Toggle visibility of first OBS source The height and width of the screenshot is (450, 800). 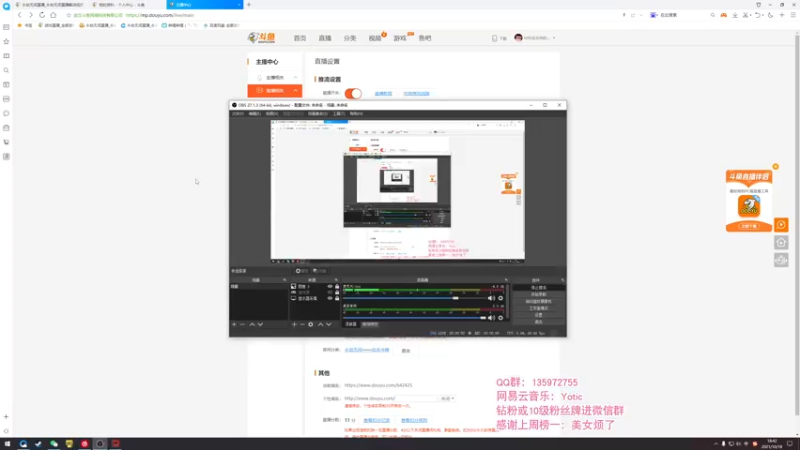coord(330,287)
